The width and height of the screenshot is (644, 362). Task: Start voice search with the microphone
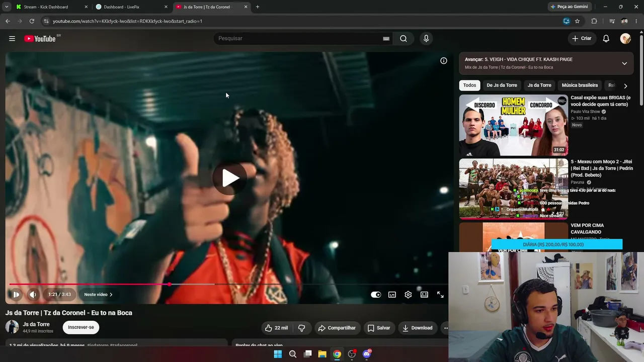(x=426, y=39)
